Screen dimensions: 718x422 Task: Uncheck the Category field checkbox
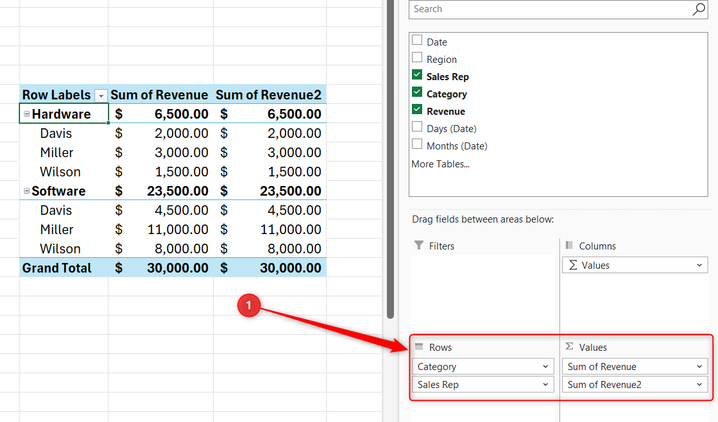click(x=417, y=92)
